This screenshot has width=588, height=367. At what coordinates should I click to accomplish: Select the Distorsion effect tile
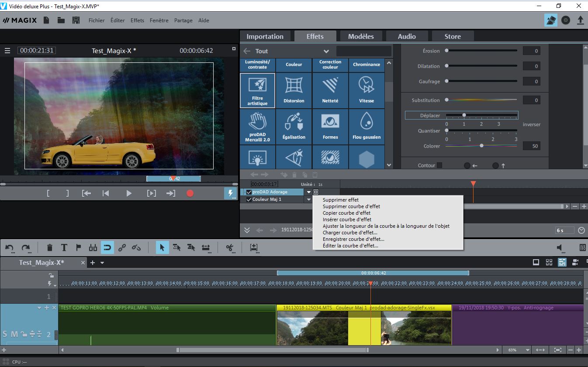(x=294, y=90)
